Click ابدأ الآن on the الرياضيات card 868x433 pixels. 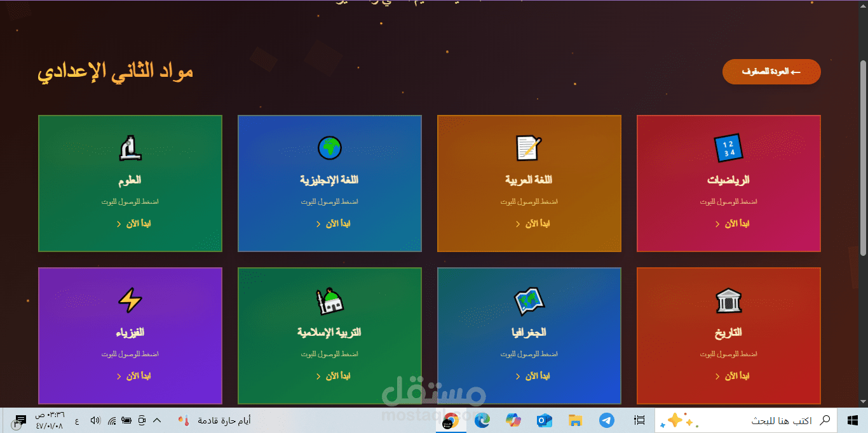pos(732,224)
